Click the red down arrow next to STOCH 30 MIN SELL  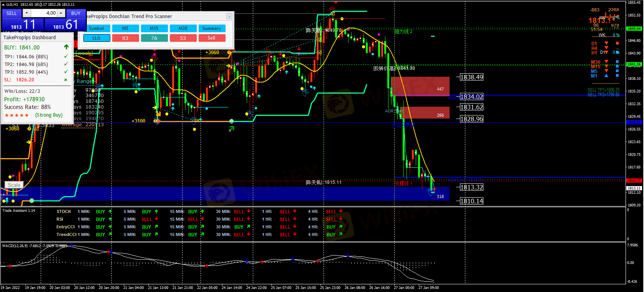pyautogui.click(x=249, y=211)
